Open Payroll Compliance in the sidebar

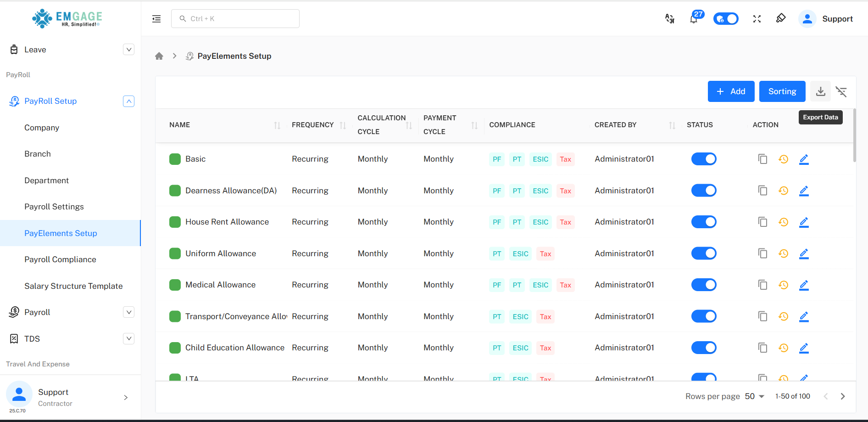point(60,259)
